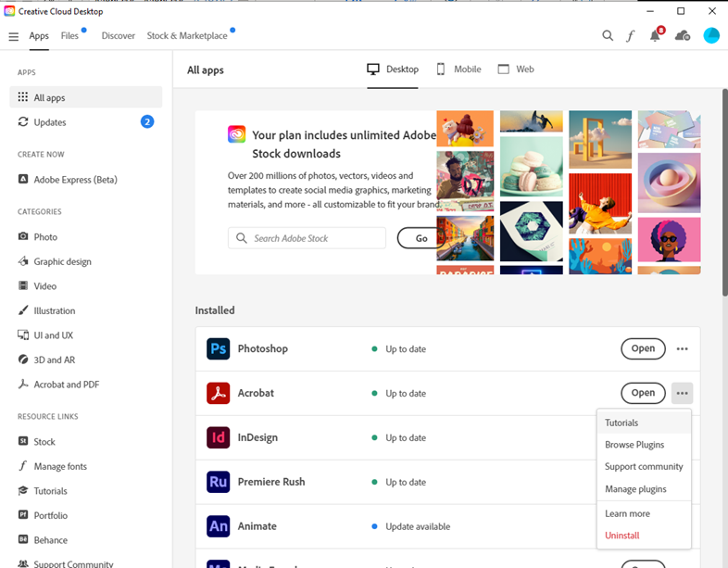Select the Mobile apps tab
Screen dimensions: 728x568
458,69
